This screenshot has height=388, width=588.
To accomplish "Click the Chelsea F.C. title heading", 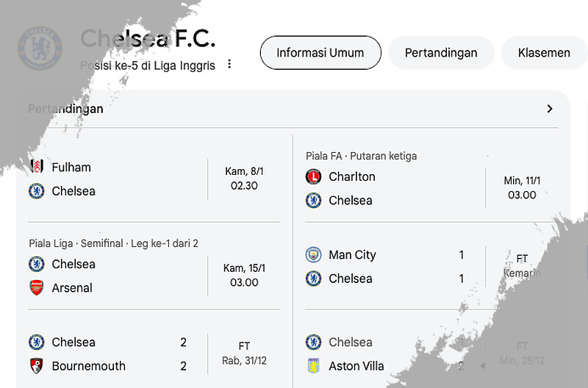I will click(x=147, y=38).
